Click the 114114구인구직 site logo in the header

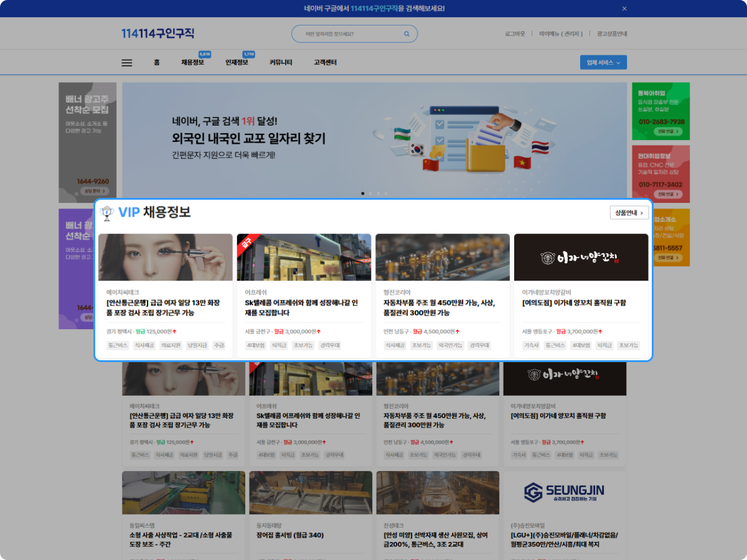(158, 34)
